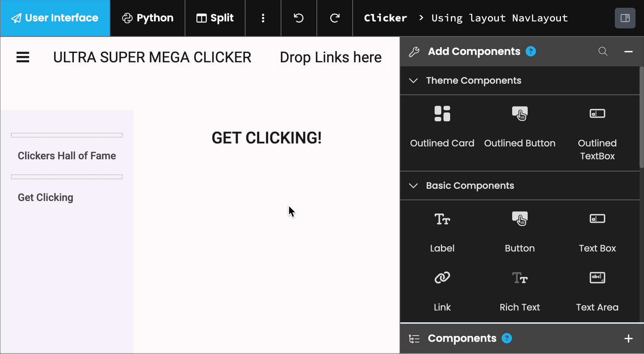The height and width of the screenshot is (354, 644).
Task: Add a Text Box component
Action: [597, 230]
